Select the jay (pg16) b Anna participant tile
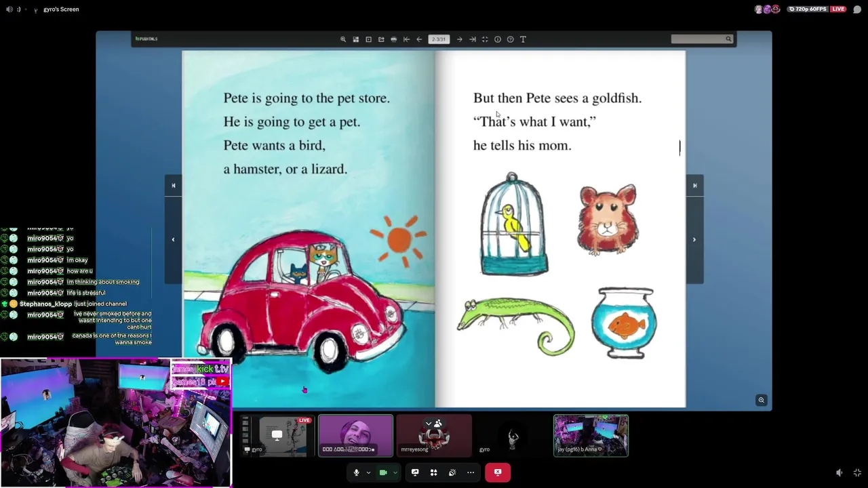The width and height of the screenshot is (868, 488). pyautogui.click(x=591, y=436)
